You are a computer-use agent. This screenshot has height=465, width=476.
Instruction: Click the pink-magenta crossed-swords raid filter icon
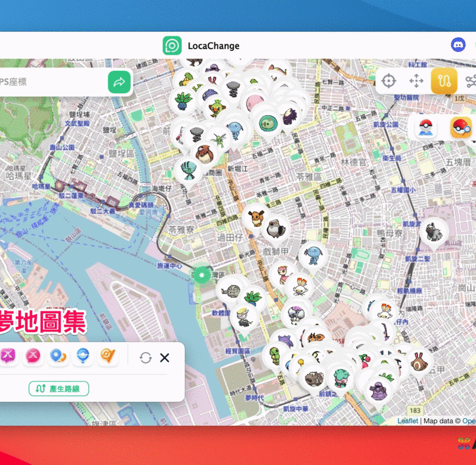click(x=9, y=356)
